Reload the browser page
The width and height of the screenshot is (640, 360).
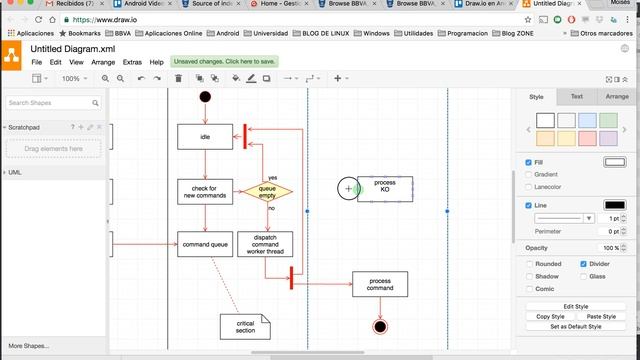[38, 20]
